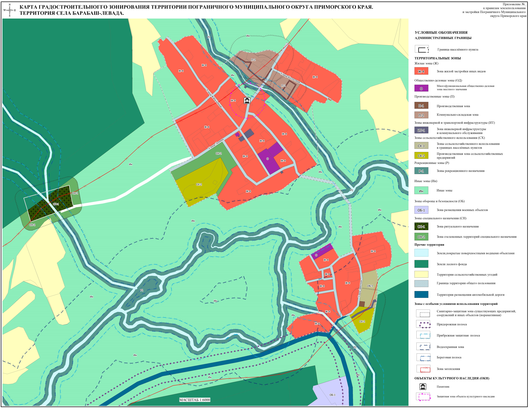This screenshot has width=532, height=410.
Task: Click the ИТ-1 legend swatch
Action: click(421, 130)
